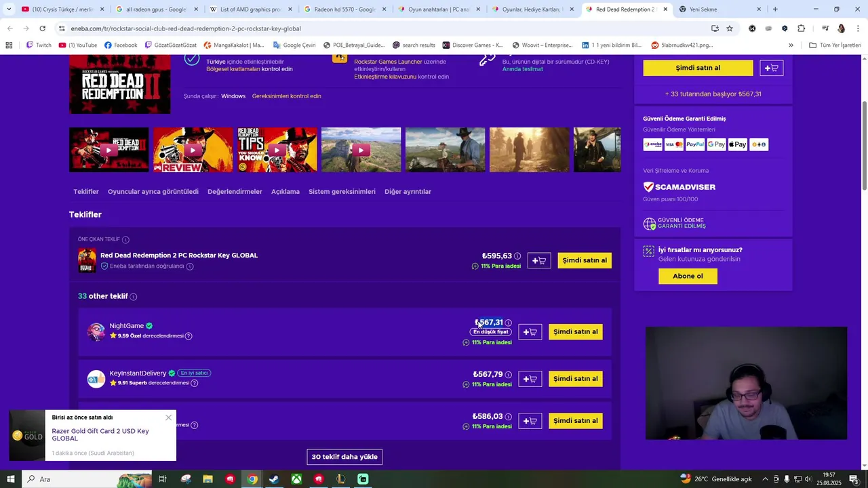Open the campfire riders screenshot thumbnail
868x488 pixels.
529,150
